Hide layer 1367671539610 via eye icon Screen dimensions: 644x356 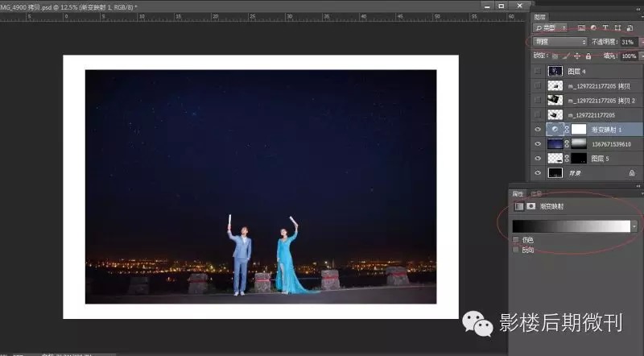tap(538, 144)
